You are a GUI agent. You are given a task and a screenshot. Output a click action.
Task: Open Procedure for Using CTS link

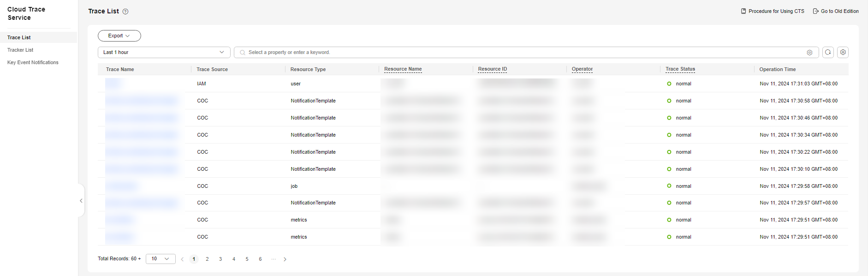click(776, 11)
